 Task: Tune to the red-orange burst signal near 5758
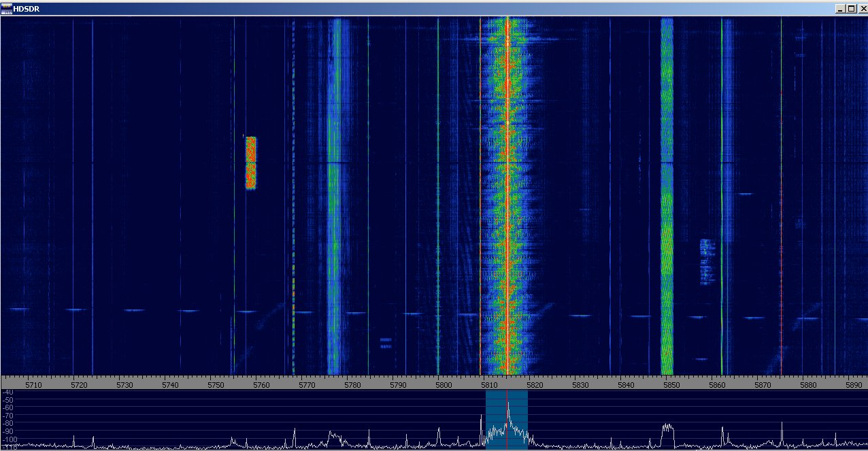pyautogui.click(x=250, y=163)
